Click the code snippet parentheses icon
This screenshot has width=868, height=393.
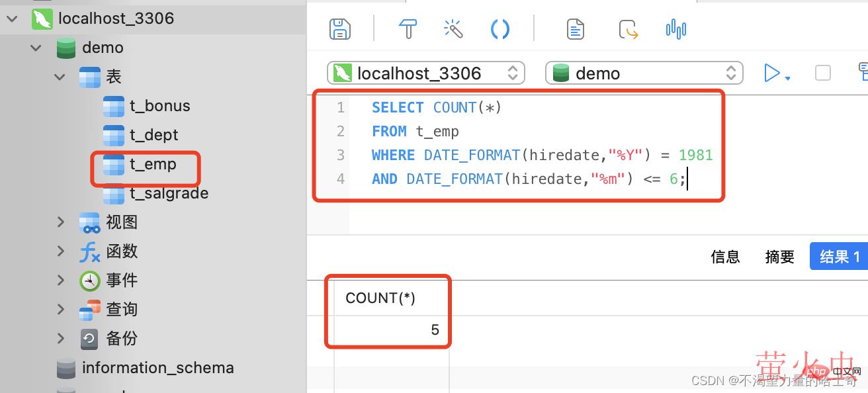tap(500, 29)
